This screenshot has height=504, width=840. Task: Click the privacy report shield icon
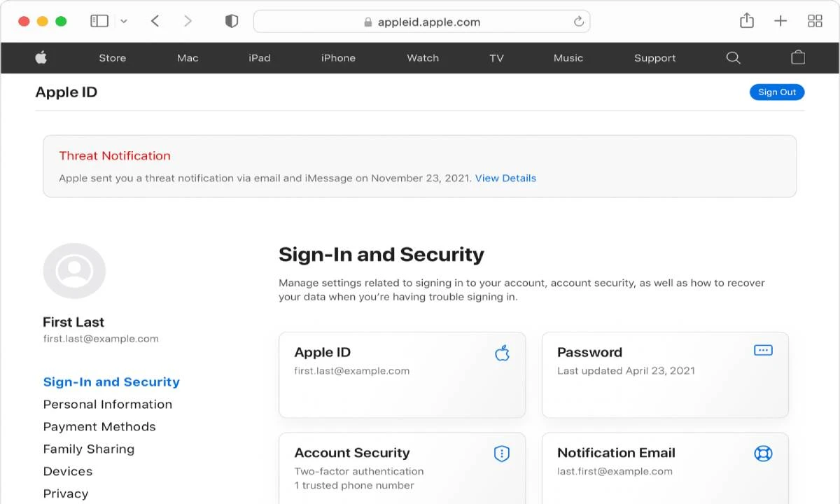click(x=232, y=21)
